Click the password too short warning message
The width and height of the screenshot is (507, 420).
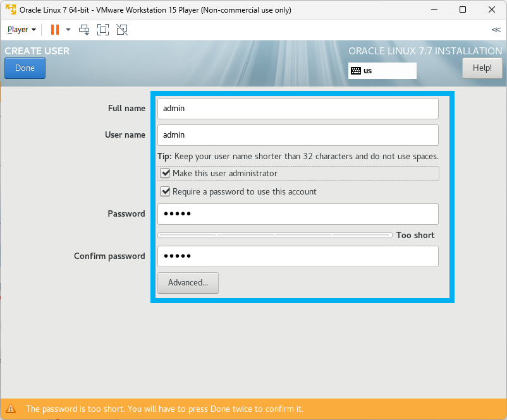tap(164, 409)
